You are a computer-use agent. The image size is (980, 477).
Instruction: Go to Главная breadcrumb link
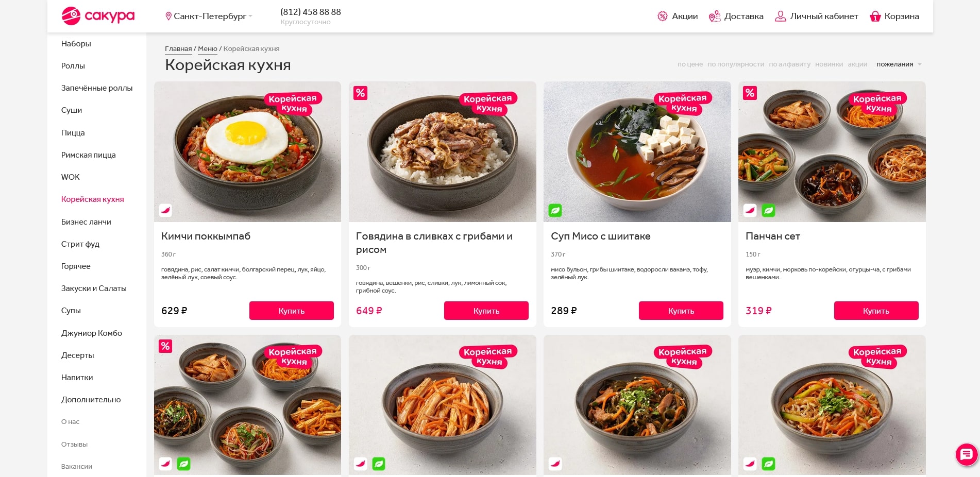pyautogui.click(x=178, y=49)
